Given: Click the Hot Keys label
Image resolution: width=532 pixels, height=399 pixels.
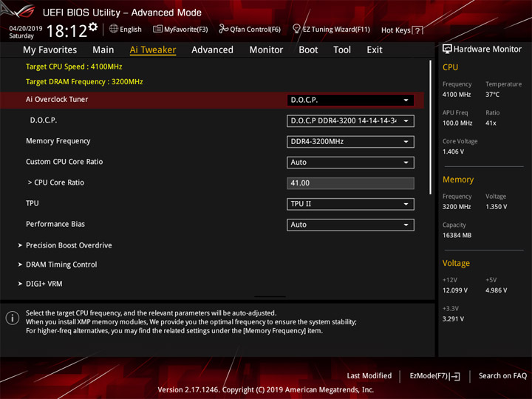Looking at the screenshot, I should [x=395, y=30].
